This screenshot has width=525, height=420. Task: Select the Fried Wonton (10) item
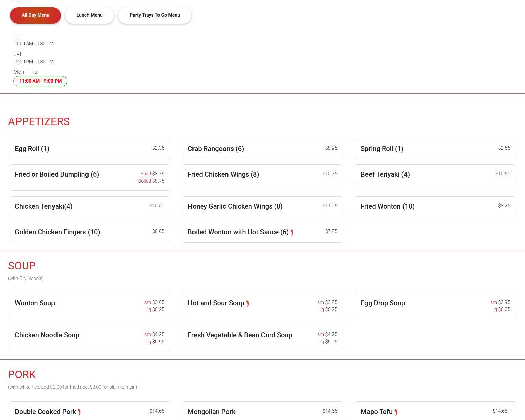pos(435,206)
